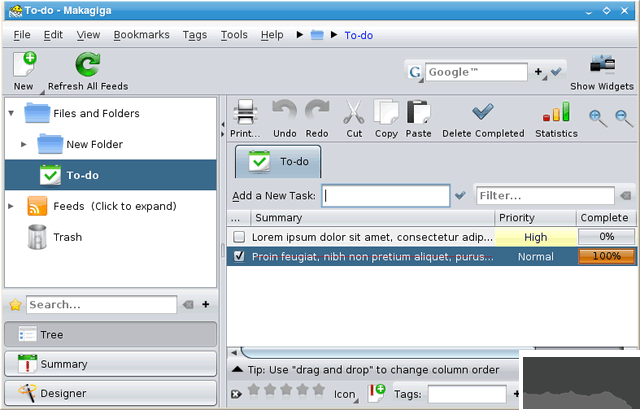
Task: Collapse the Files and Folders node
Action: coord(11,113)
